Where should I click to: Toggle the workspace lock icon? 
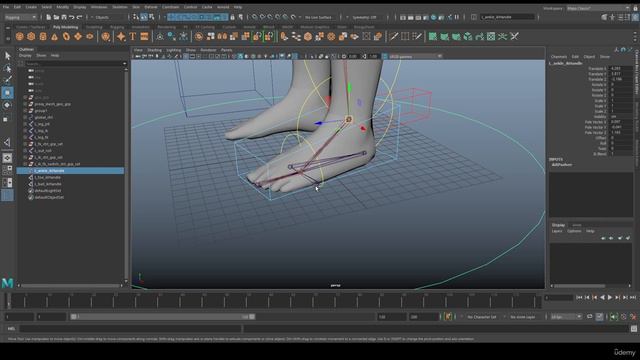(x=636, y=8)
